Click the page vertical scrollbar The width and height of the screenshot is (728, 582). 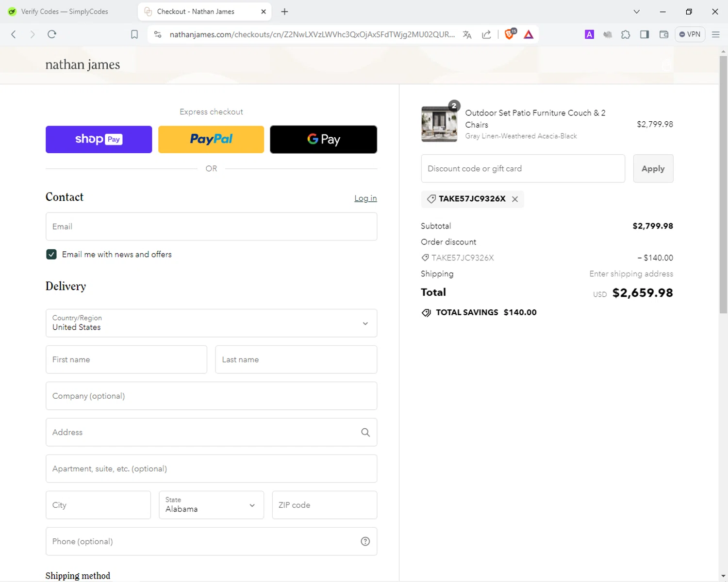pyautogui.click(x=723, y=184)
